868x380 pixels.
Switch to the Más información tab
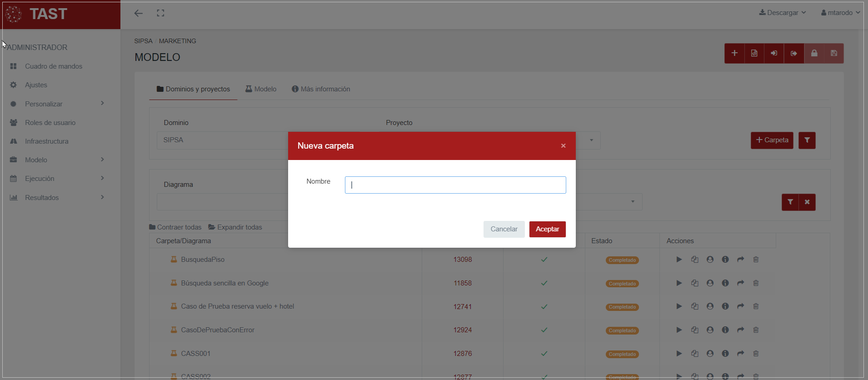click(321, 89)
